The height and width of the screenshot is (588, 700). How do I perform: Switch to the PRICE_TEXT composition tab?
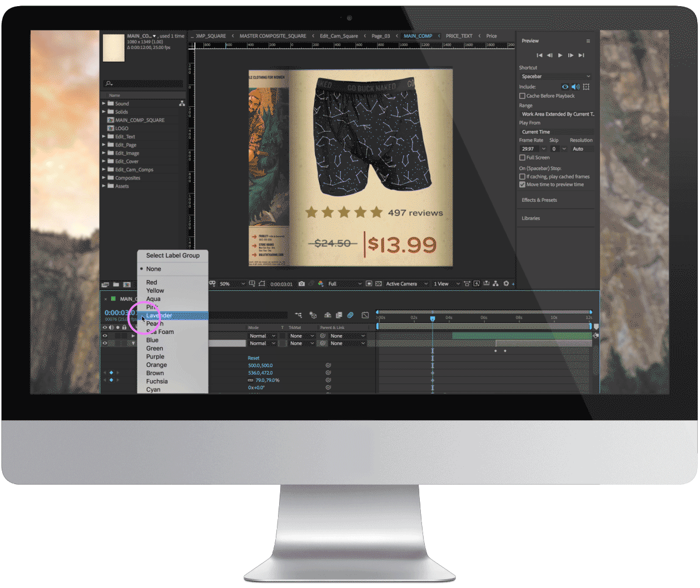point(459,36)
